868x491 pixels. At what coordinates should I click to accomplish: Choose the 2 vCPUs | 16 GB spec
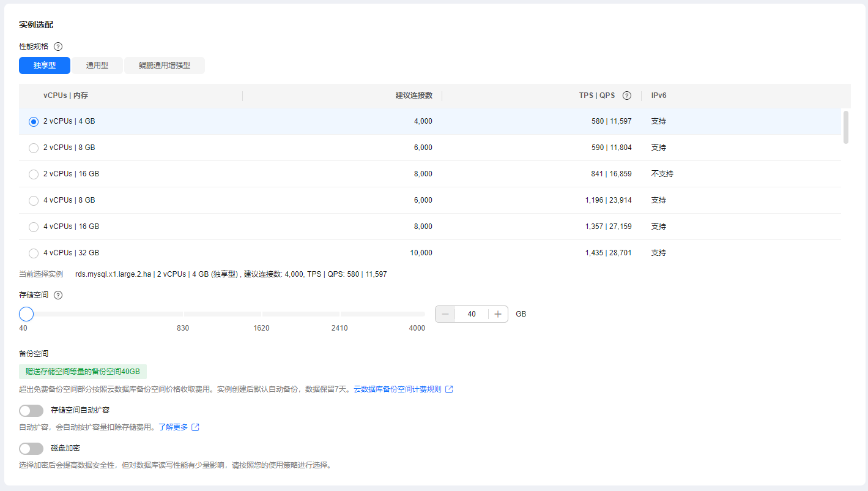[34, 174]
